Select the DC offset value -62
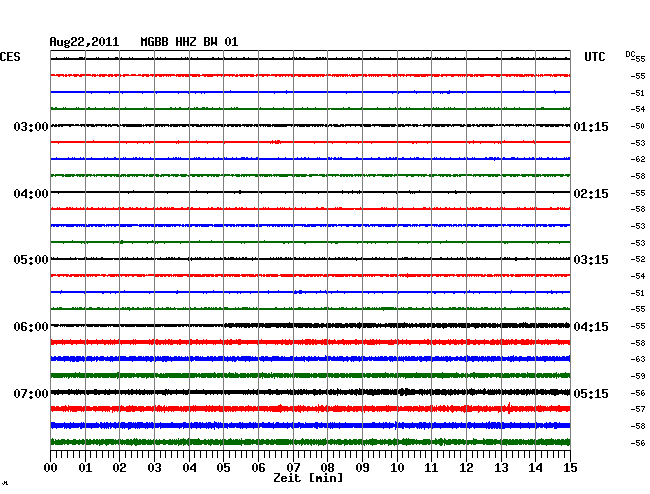Viewport: 650px width, 494px height. 638,159
